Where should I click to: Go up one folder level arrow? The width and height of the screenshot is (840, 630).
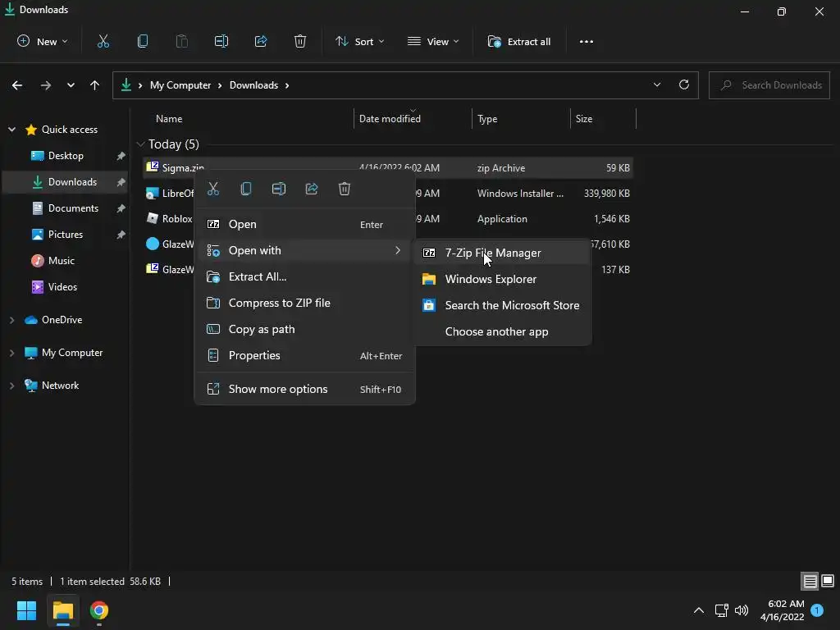tap(95, 85)
